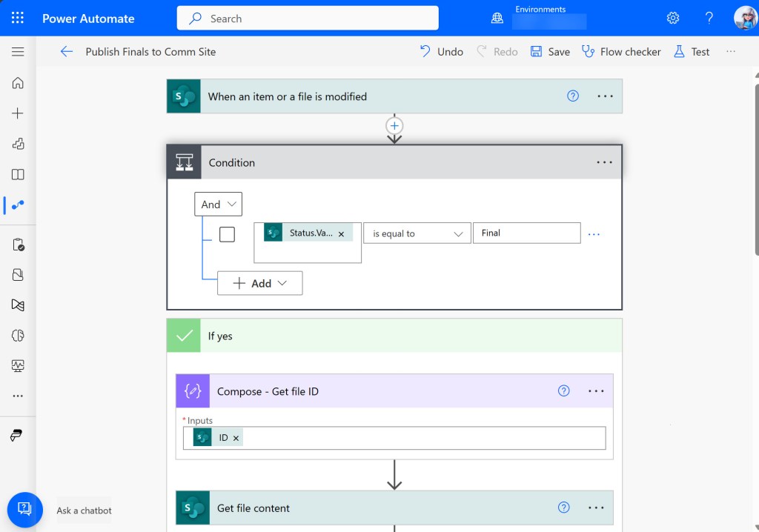Screen dimensions: 759x532
Task: Open the 'is equal to' operator dropdown
Action: (x=417, y=233)
